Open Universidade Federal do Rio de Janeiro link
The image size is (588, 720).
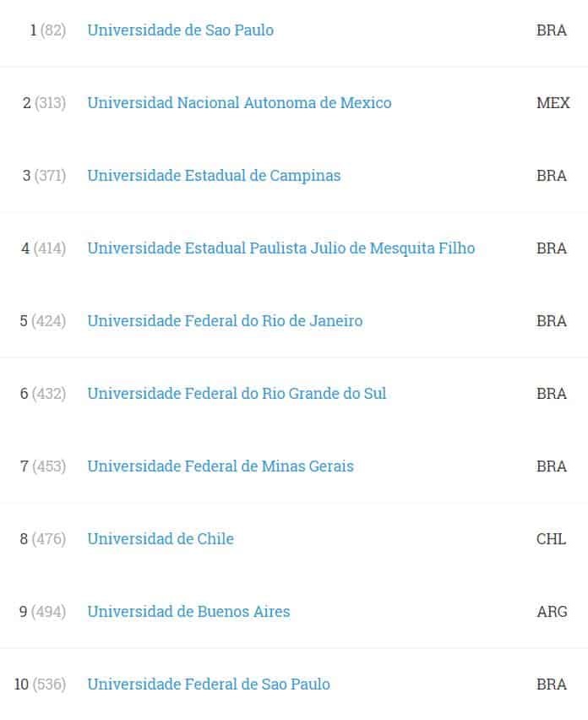(225, 321)
